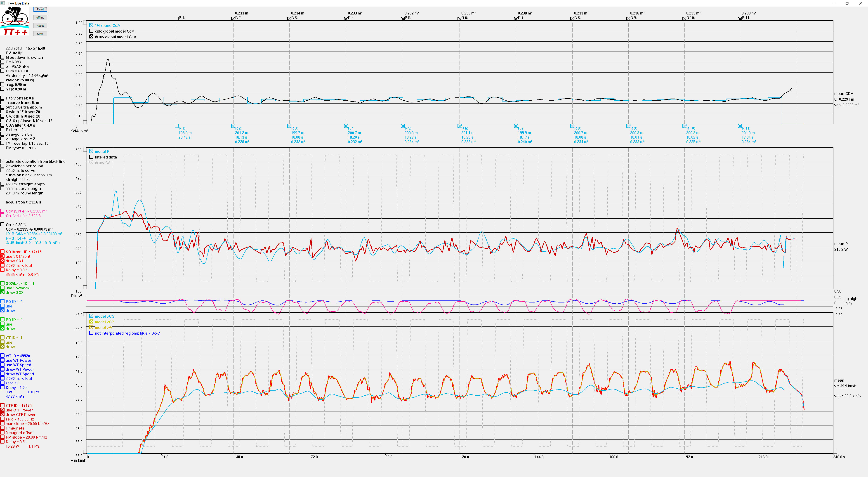The width and height of the screenshot is (868, 477).
Task: Click the offline button
Action: coord(40,18)
